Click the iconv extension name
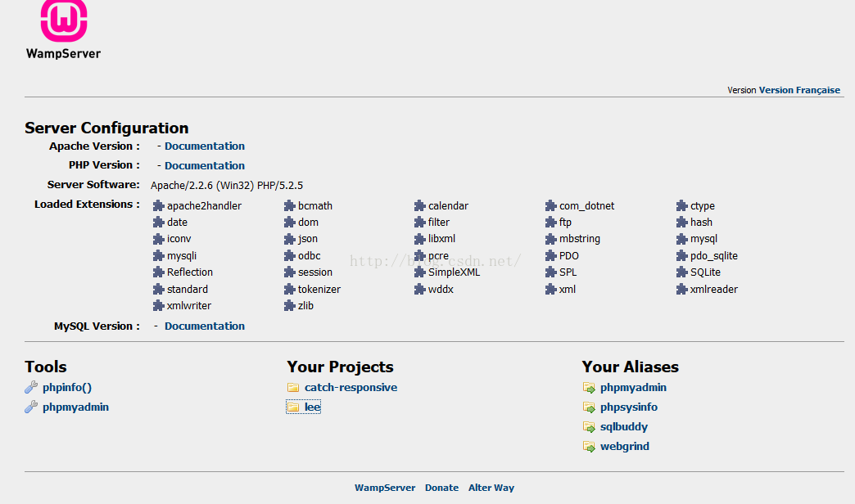The image size is (855, 504). (x=179, y=239)
